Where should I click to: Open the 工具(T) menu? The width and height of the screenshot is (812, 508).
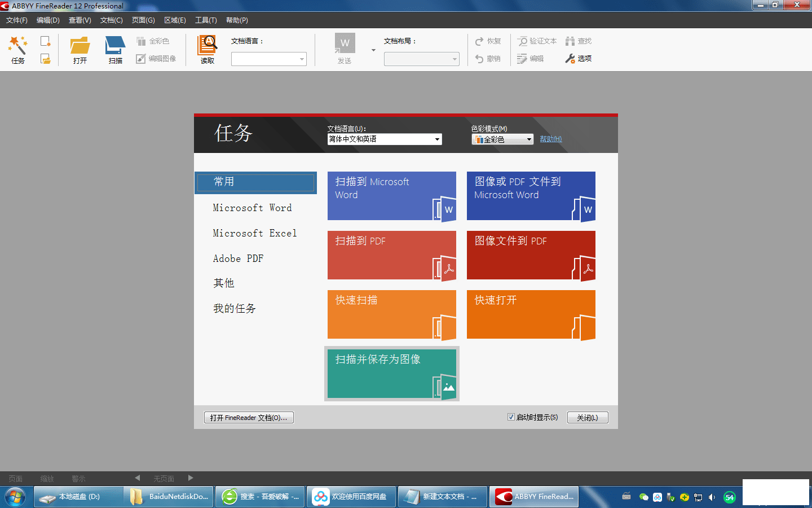[206, 20]
